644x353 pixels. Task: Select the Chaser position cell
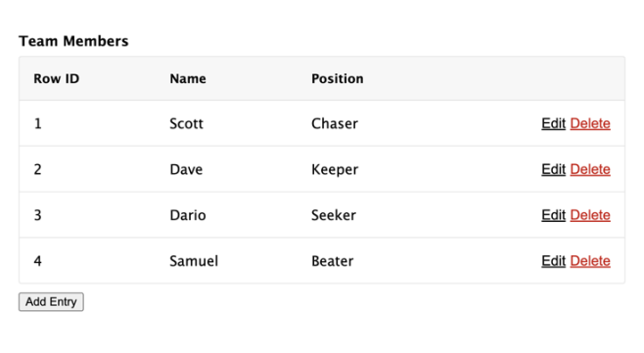(335, 123)
